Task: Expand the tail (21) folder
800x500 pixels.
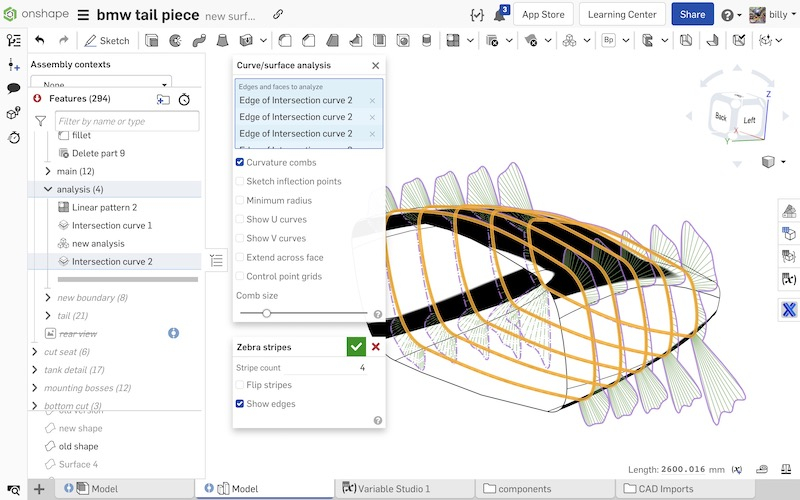Action: [48, 315]
